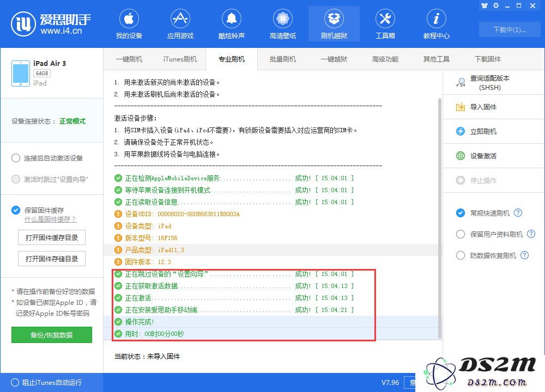
Task: Click 停止操作 stop operation
Action: 493,180
